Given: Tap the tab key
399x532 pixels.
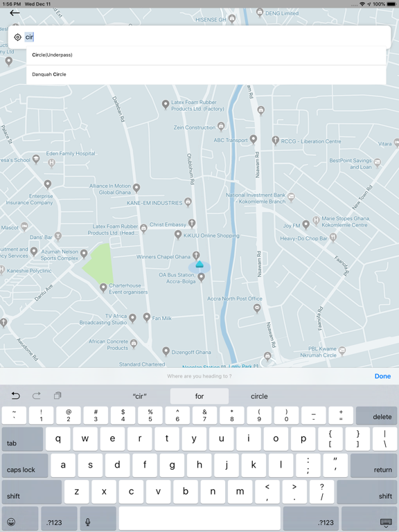Looking at the screenshot, I should pos(22,439).
